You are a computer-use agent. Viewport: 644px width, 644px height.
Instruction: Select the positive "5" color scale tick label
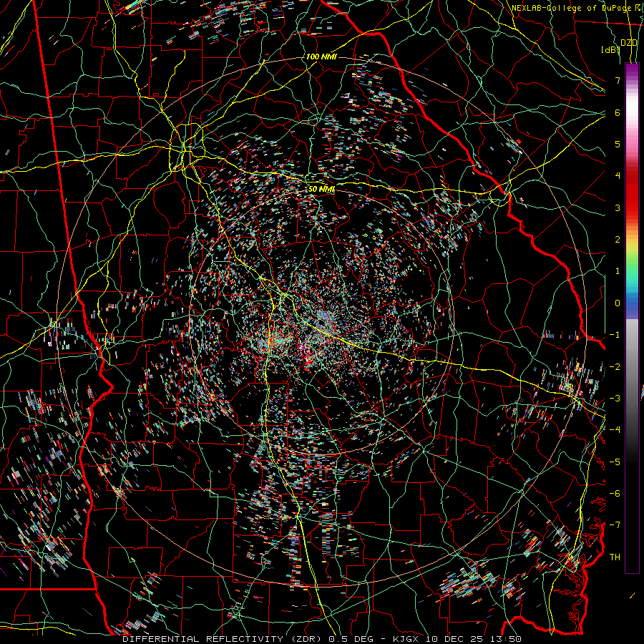618,144
